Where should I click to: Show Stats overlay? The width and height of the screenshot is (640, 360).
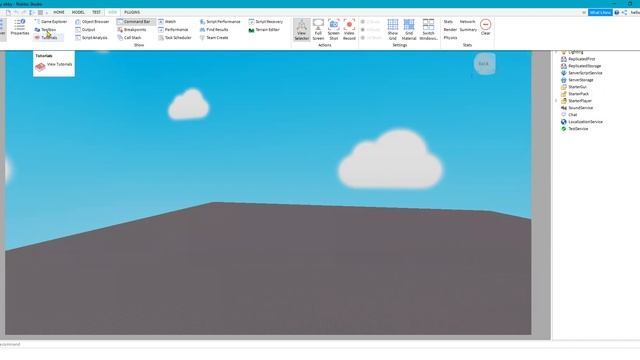tap(448, 22)
